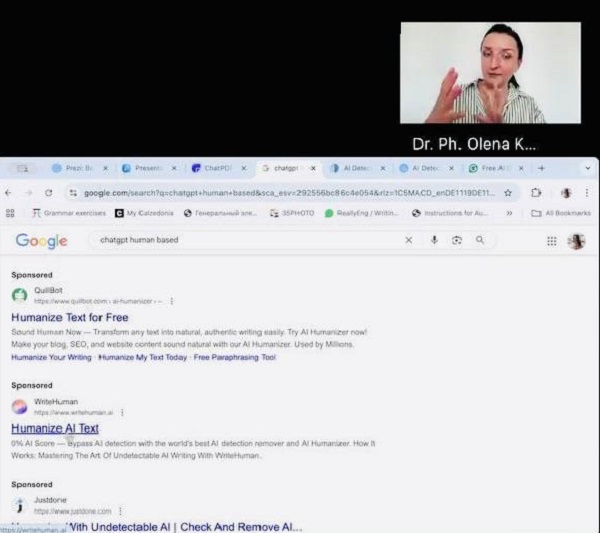The width and height of the screenshot is (600, 533).
Task: Open Justdone ad options three dots
Action: point(120,511)
